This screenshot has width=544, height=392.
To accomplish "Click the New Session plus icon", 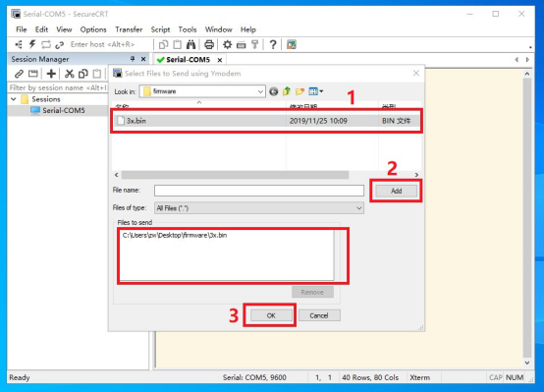I will point(51,74).
